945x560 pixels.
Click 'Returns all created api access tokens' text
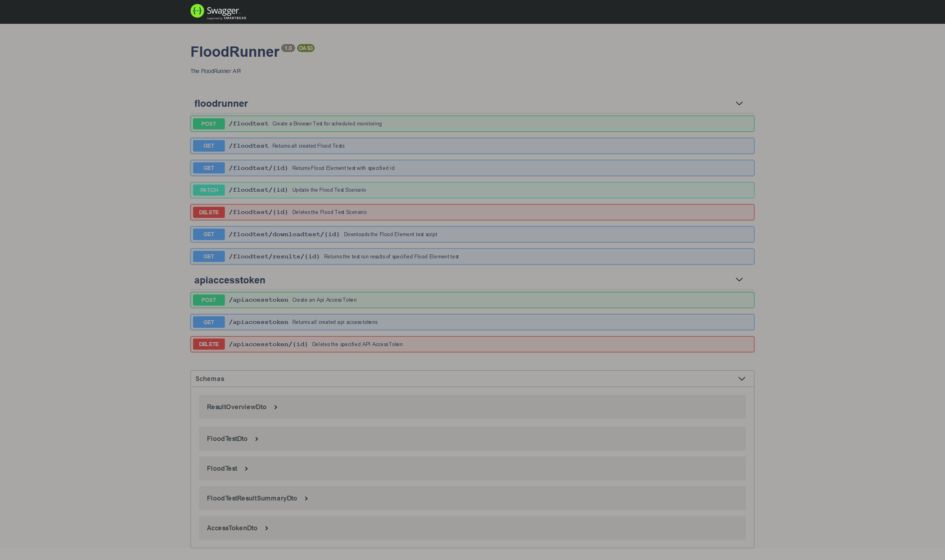(x=335, y=322)
